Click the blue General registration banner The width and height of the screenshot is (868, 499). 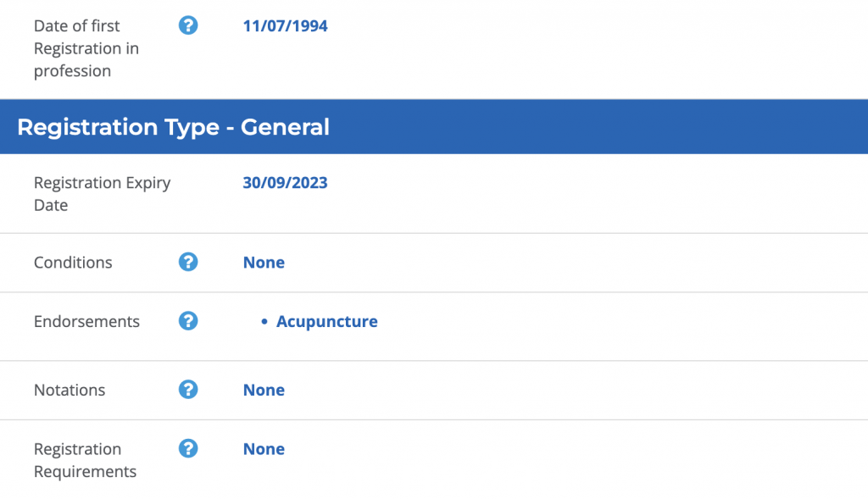[x=434, y=127]
